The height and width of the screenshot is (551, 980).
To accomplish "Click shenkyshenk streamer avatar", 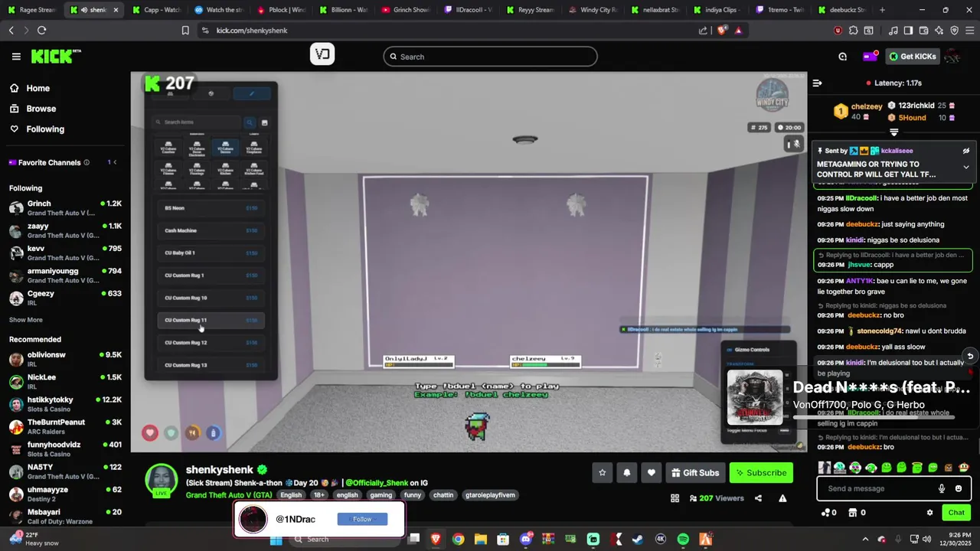I will pos(162,480).
